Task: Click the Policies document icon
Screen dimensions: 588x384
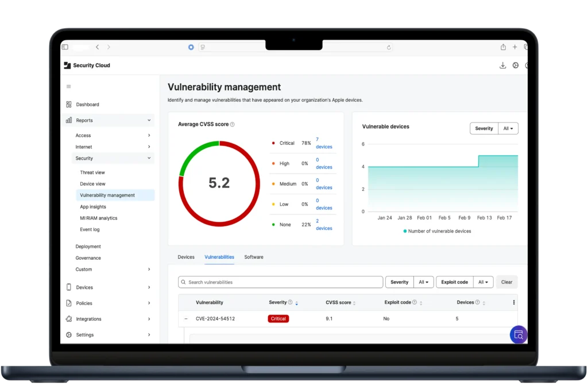Action: 69,303
